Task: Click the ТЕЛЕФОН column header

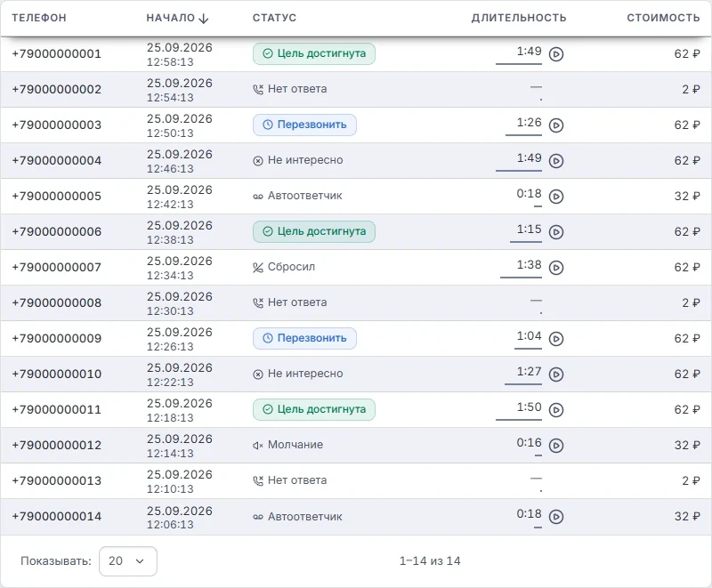Action: pyautogui.click(x=39, y=18)
